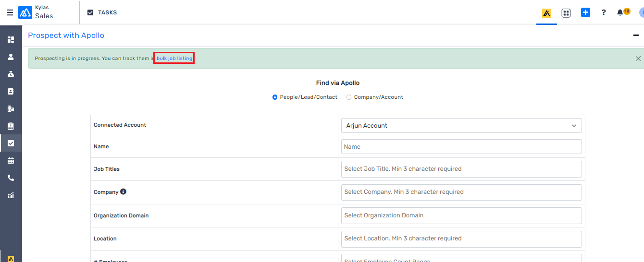Open the apps grid icon in the top bar
Image resolution: width=644 pixels, height=262 pixels.
tap(566, 13)
